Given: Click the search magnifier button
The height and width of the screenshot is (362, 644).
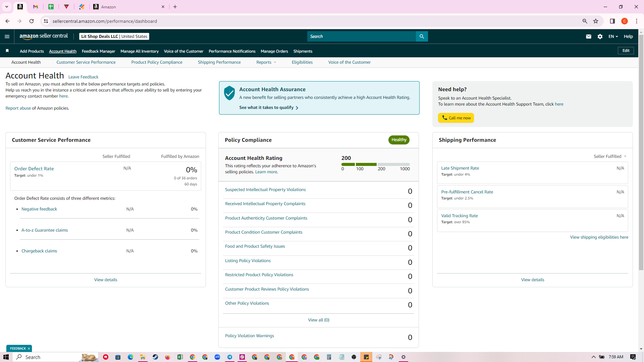Looking at the screenshot, I should point(422,37).
